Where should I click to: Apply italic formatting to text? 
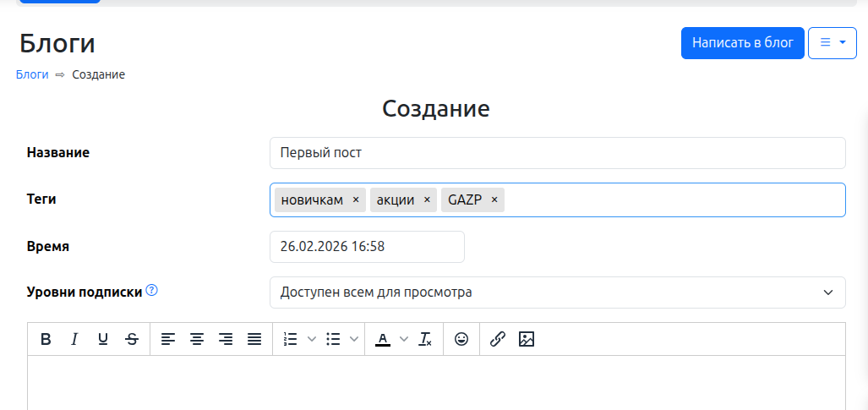pos(74,339)
